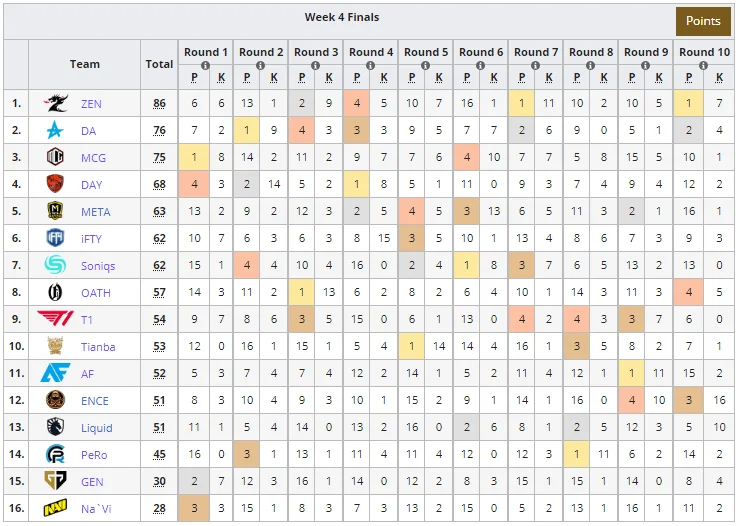Image resolution: width=740 pixels, height=526 pixels.
Task: Click the AF team blue logo
Action: 55,373
